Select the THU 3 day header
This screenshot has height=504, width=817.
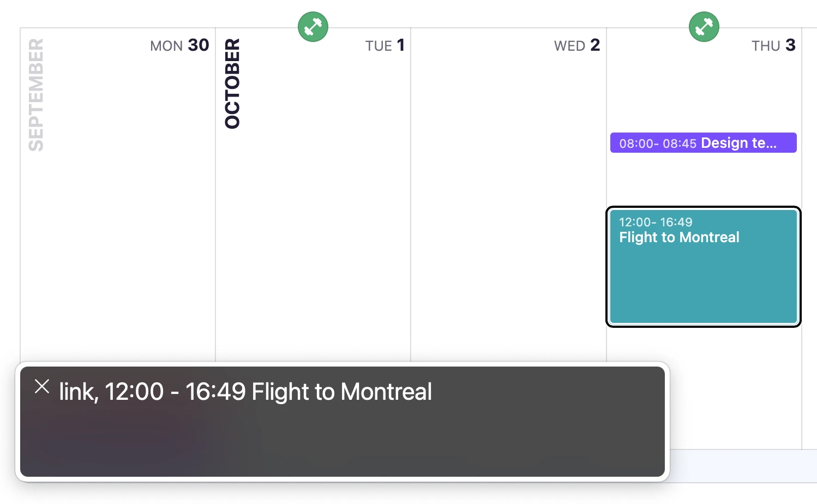(773, 45)
